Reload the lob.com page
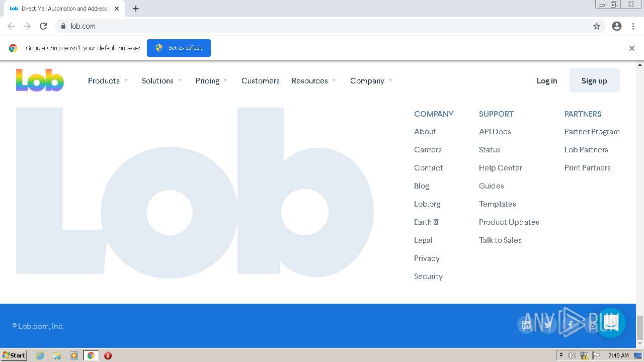 43,26
